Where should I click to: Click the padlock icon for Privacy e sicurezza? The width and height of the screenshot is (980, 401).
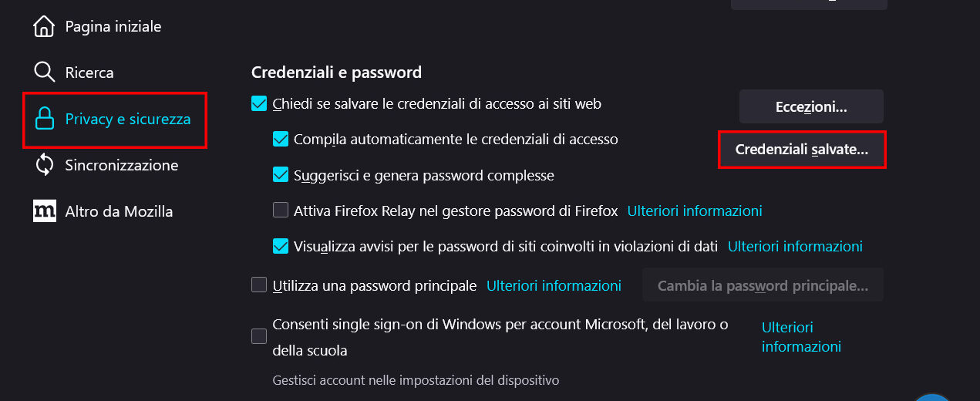[45, 120]
